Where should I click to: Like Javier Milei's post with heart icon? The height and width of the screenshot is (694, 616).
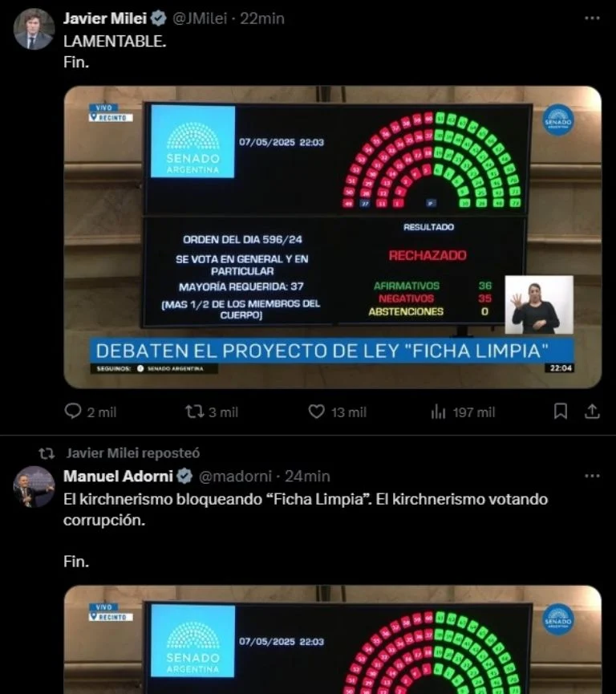(316, 412)
